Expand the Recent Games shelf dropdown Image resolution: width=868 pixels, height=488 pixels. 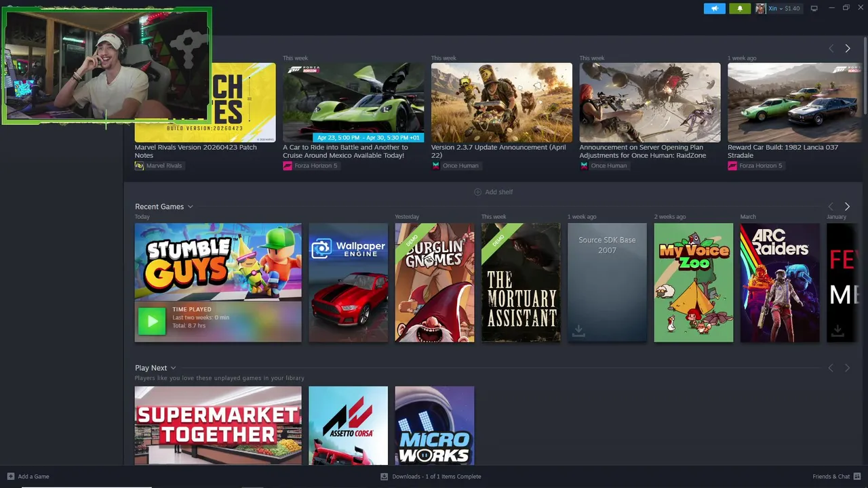point(190,207)
